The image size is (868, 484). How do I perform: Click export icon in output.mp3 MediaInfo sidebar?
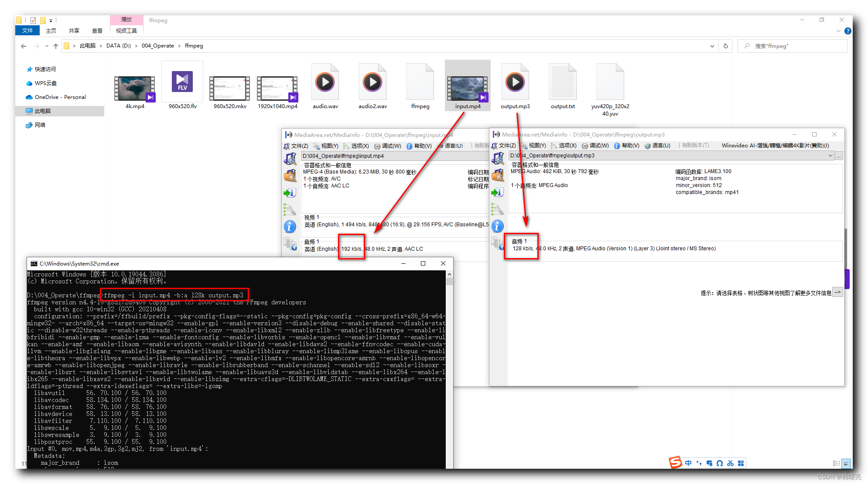tap(498, 192)
